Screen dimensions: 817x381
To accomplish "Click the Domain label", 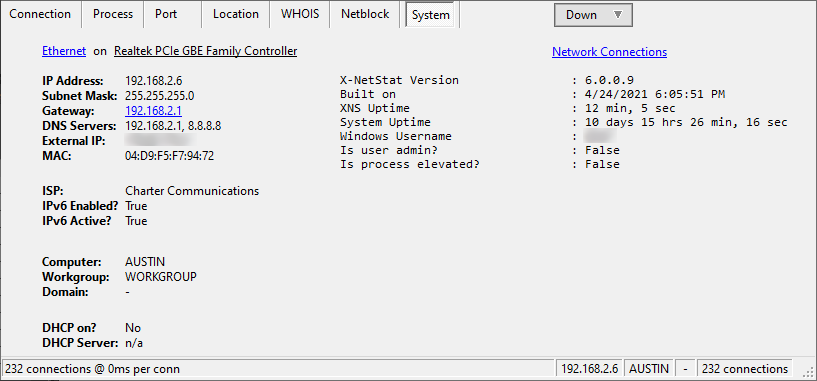I will (x=65, y=292).
